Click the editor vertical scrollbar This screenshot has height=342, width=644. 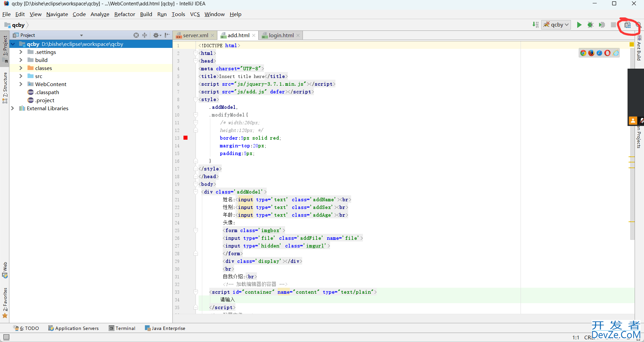point(632,144)
